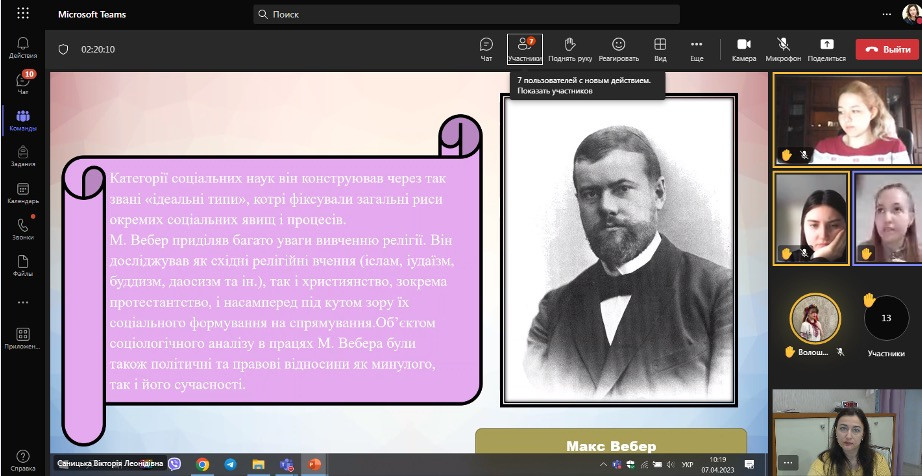Image resolution: width=922 pixels, height=476 pixels.
Task: Open the Chat tab with 10 unread
Action: (22, 83)
